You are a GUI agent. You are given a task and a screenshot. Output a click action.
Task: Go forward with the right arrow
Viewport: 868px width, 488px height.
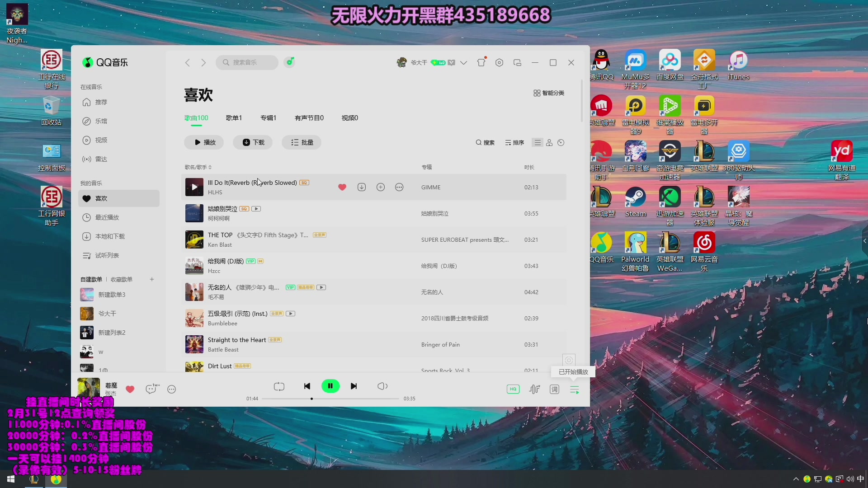pyautogui.click(x=203, y=62)
